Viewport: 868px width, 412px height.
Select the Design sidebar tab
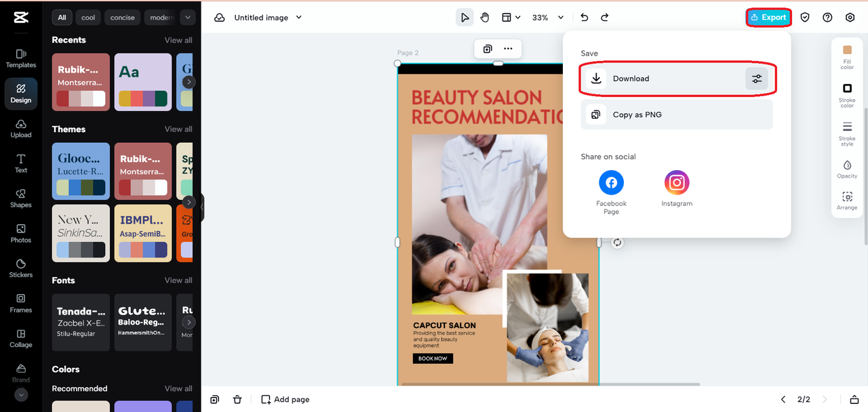coord(21,94)
